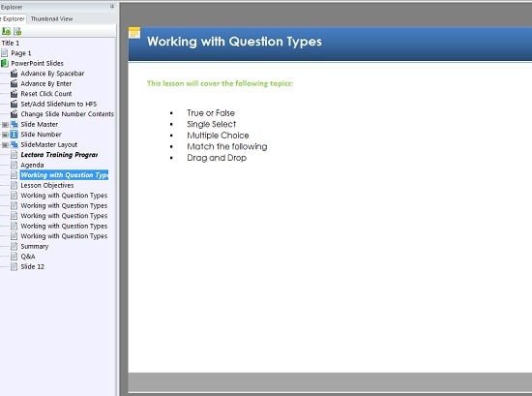Image resolution: width=532 pixels, height=396 pixels.
Task: Select the Advance By Spacebar action
Action: pos(52,74)
